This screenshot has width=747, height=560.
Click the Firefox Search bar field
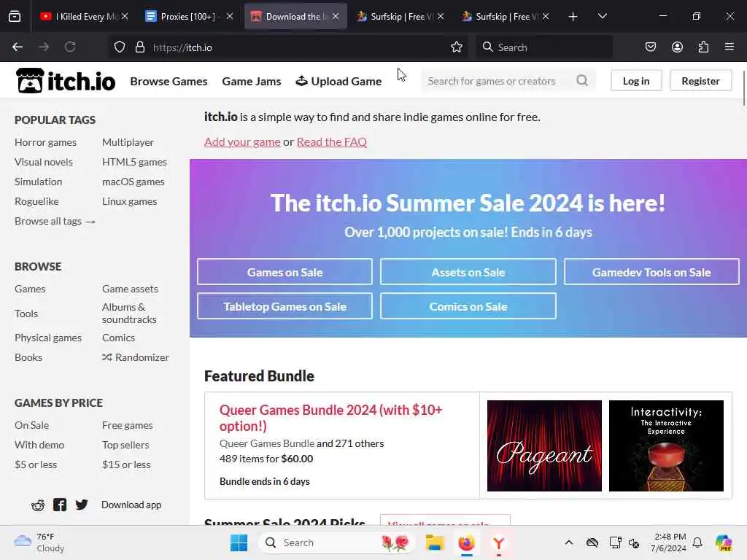(x=544, y=47)
